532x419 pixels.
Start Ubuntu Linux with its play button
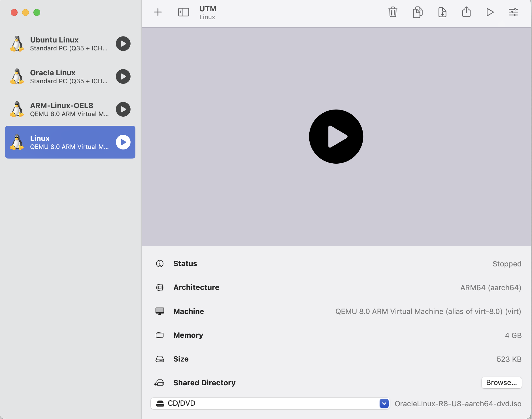coord(123,44)
